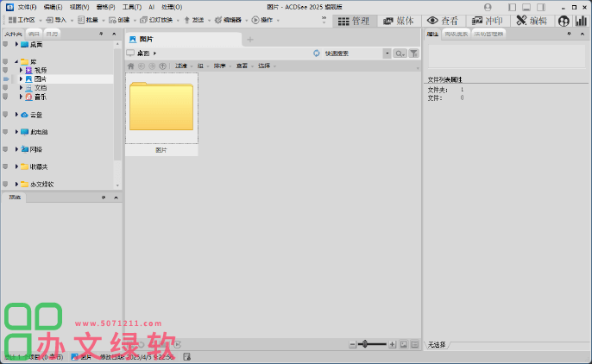
Task: Open the people/365 round icon mode
Action: pyautogui.click(x=564, y=21)
